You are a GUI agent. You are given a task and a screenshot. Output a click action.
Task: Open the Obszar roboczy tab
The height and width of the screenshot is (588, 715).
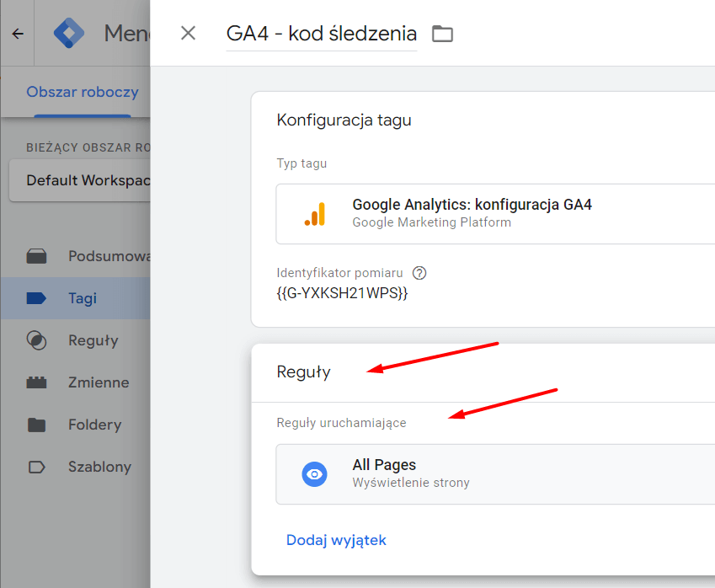click(83, 92)
